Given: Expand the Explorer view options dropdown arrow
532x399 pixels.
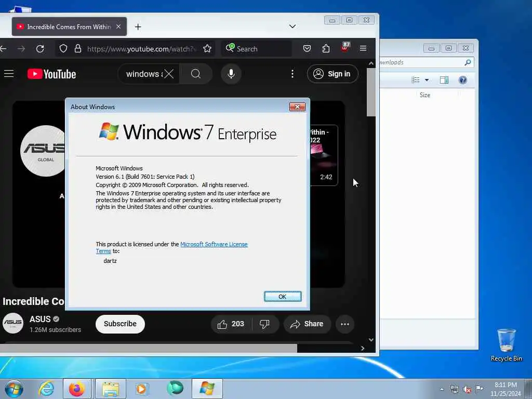Looking at the screenshot, I should pos(427,80).
